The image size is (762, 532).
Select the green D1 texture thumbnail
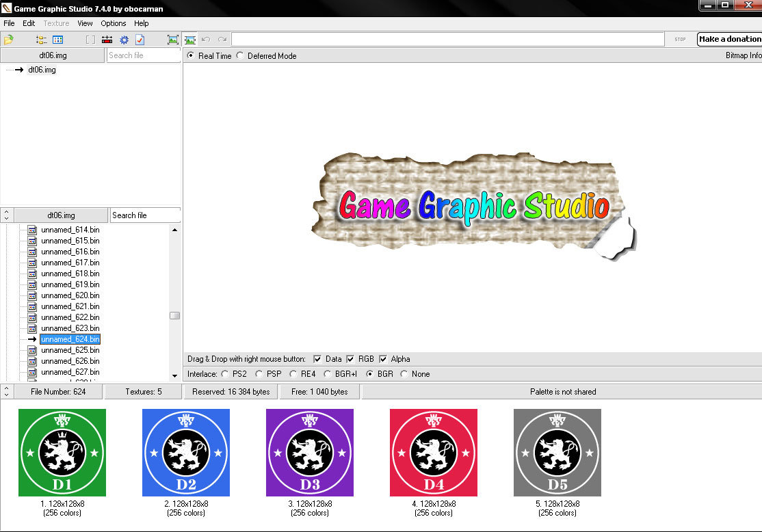pos(62,452)
